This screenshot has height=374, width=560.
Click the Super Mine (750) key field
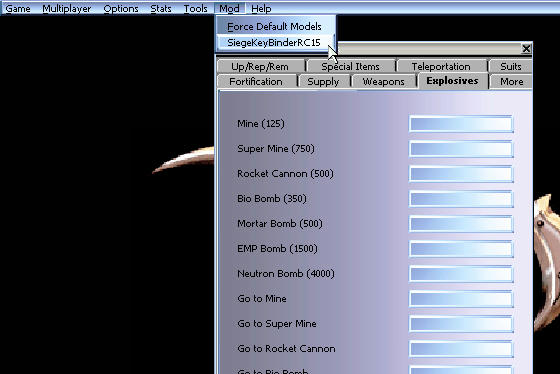click(461, 149)
